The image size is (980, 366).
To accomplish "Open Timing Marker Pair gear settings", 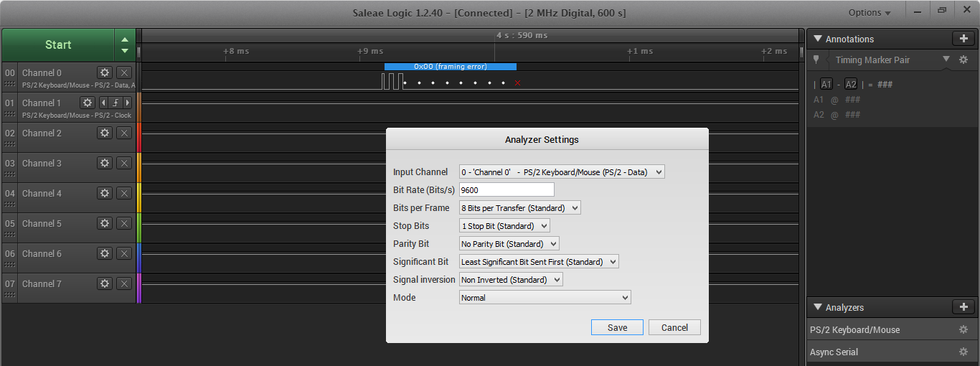I will coord(963,60).
